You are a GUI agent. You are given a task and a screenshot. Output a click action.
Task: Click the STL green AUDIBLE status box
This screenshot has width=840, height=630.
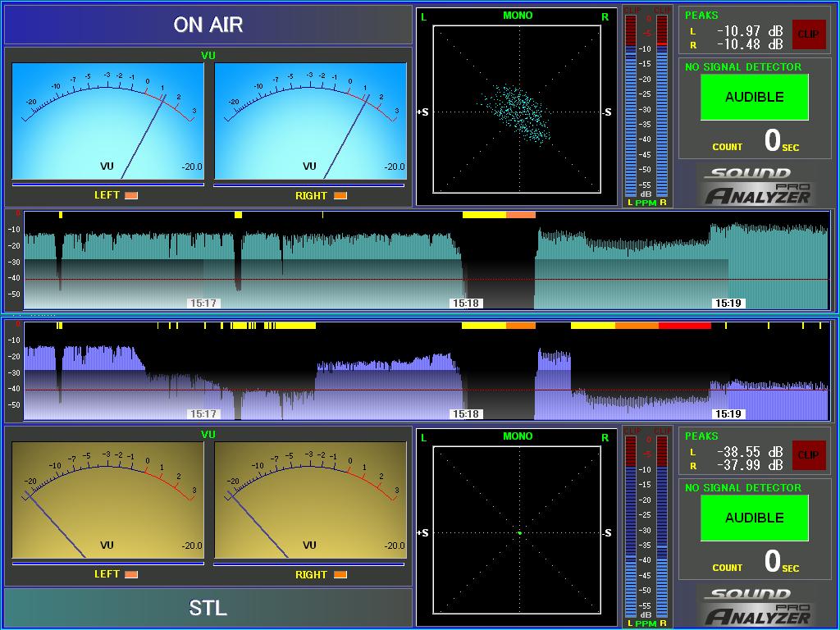coord(755,518)
